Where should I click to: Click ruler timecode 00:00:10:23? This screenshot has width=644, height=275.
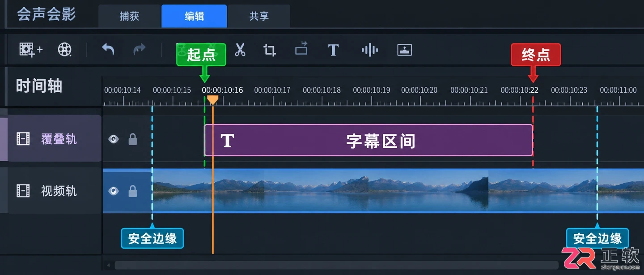[569, 90]
